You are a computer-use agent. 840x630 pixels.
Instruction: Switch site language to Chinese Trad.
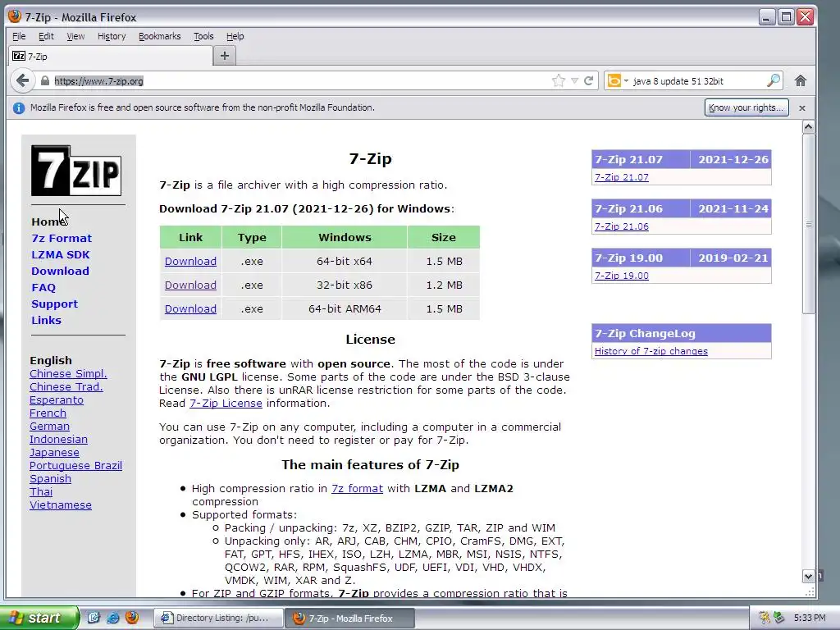click(x=66, y=387)
